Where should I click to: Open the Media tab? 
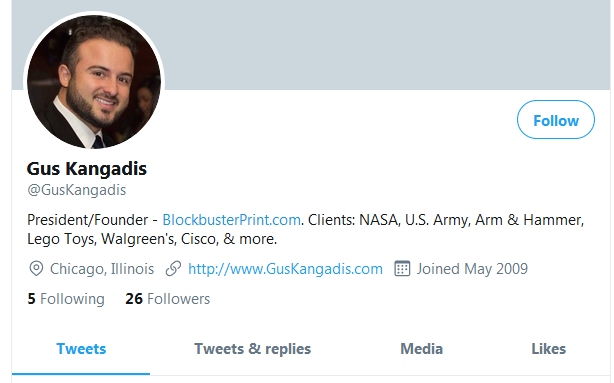[421, 349]
